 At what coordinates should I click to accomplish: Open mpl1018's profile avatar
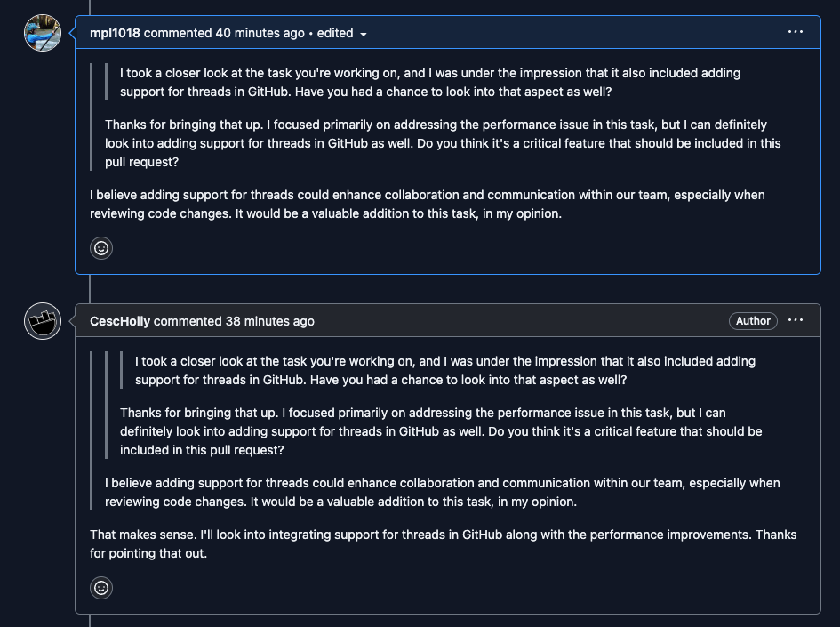point(42,33)
